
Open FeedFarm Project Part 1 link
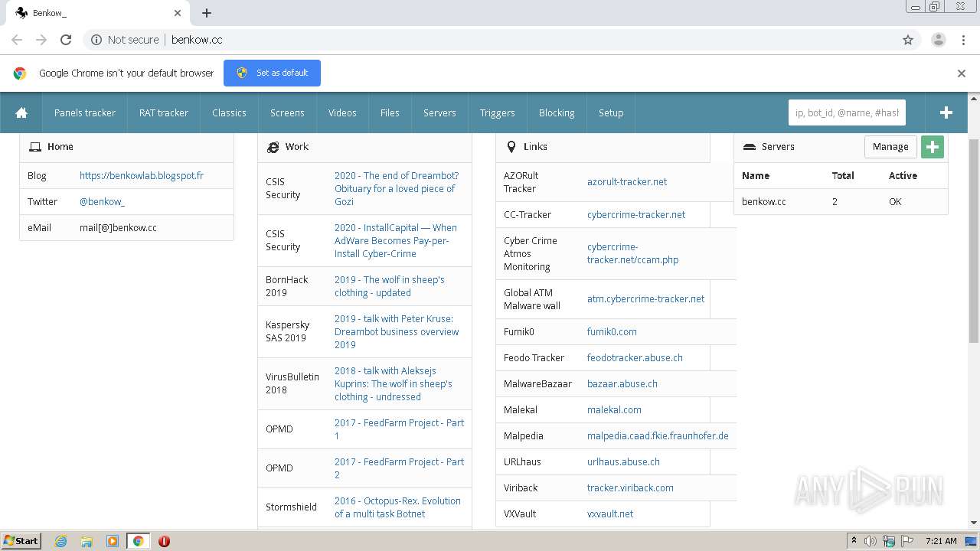(x=399, y=429)
